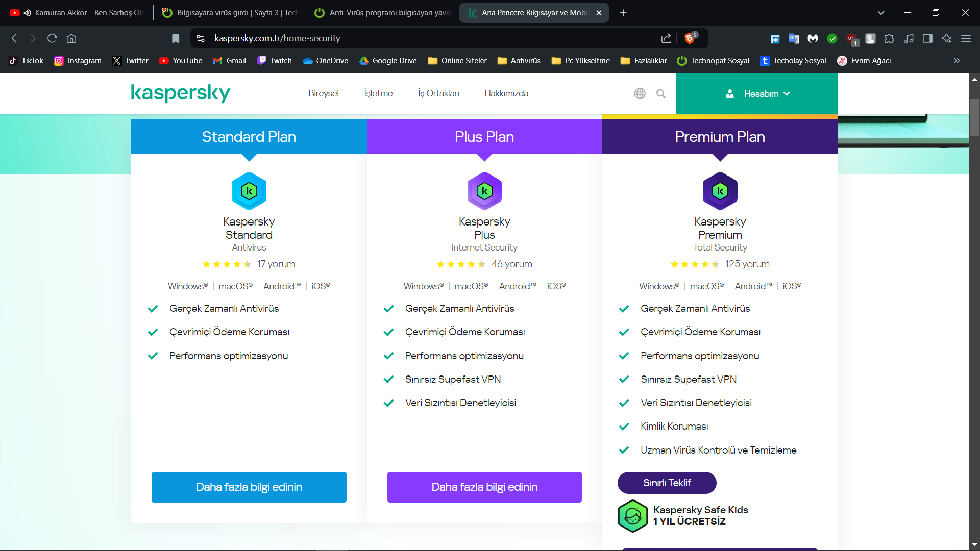Bookmark this page with bookmark icon
980x551 pixels.
coord(176,38)
